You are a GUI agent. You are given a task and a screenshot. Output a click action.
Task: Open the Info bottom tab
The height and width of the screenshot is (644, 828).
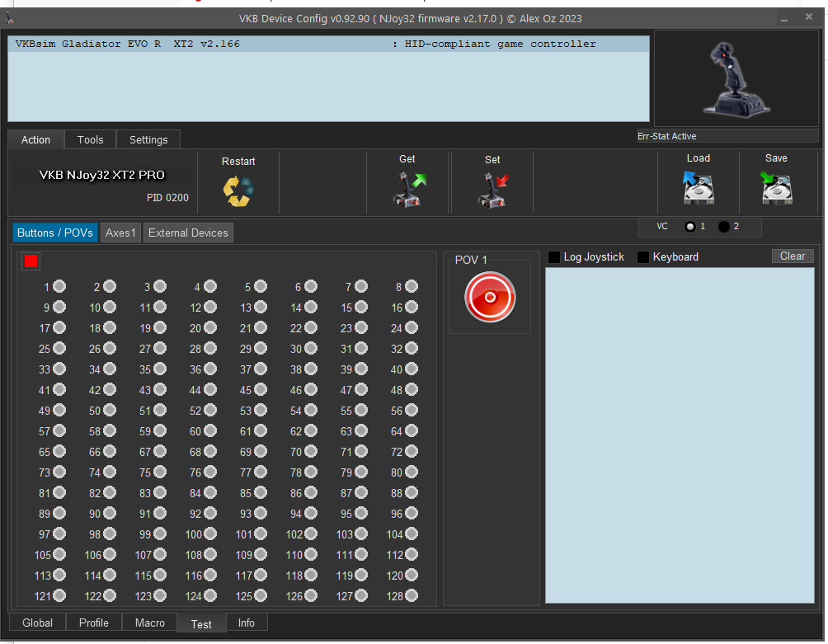point(246,623)
